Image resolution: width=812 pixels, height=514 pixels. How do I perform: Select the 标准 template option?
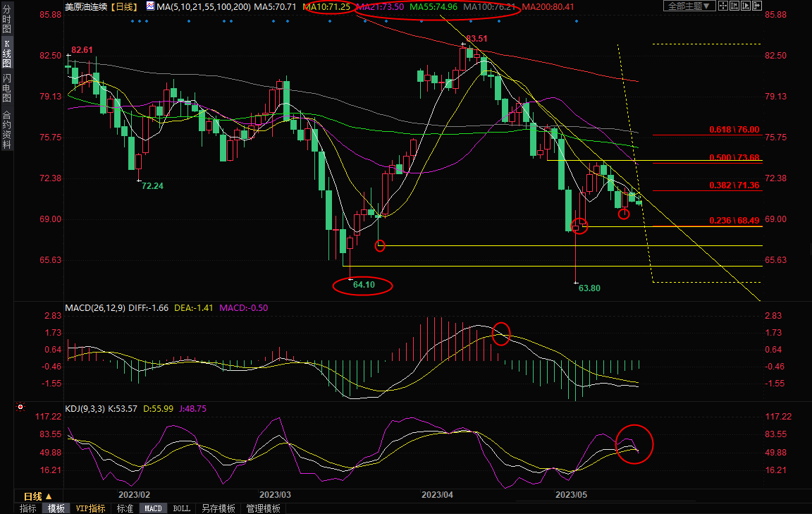coord(125,508)
